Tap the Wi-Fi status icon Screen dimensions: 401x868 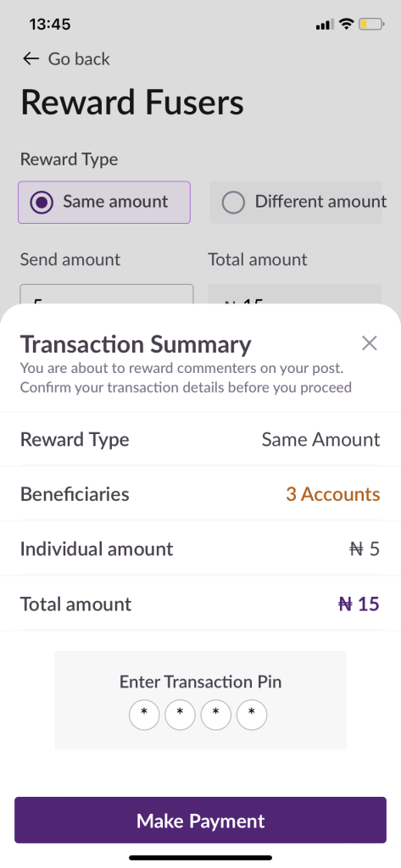click(347, 24)
